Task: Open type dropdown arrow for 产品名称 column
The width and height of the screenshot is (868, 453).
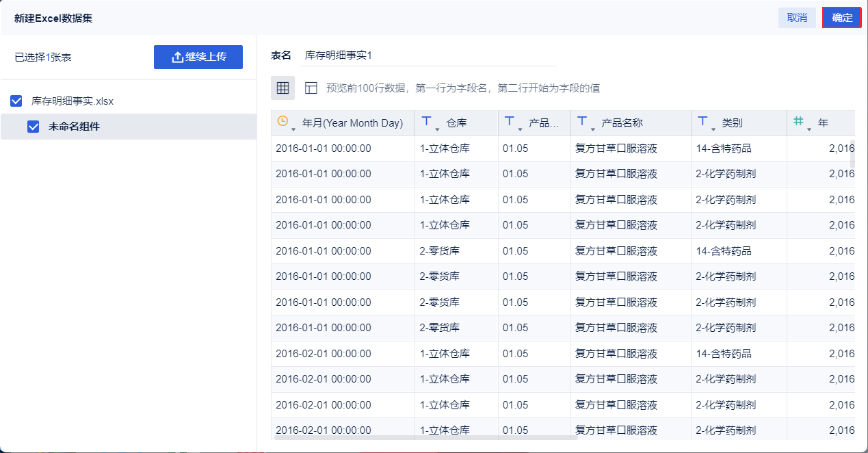Action: pos(593,129)
